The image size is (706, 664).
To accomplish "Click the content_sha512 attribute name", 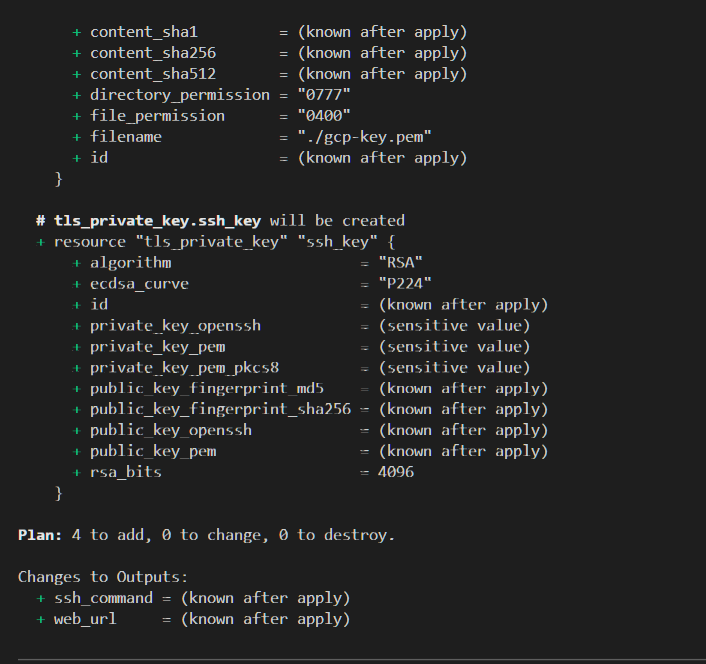I will pyautogui.click(x=153, y=74).
